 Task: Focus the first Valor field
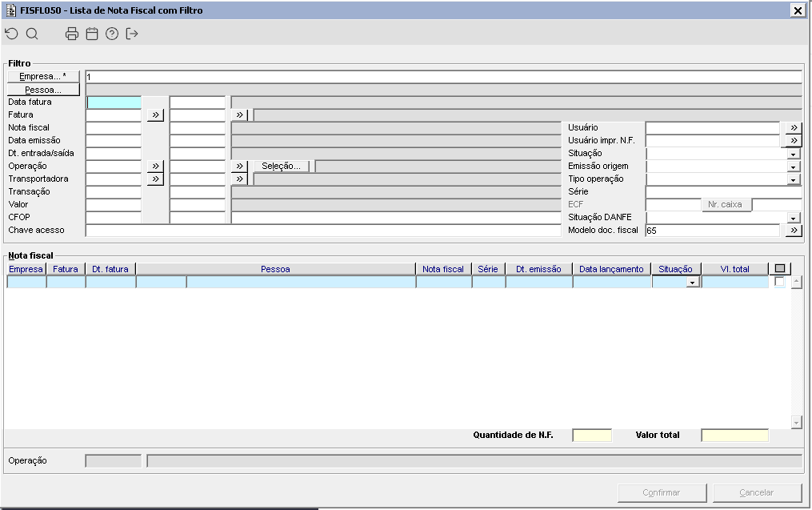[114, 205]
